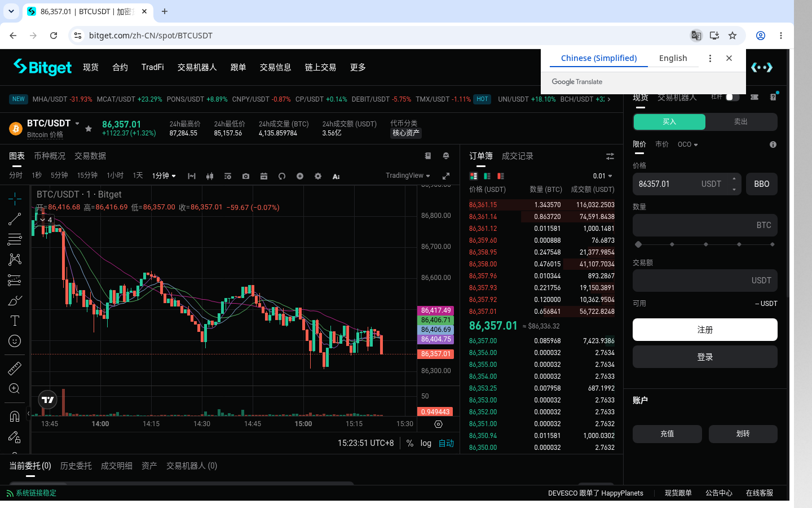Select the 买入 buy side
This screenshot has width=812, height=508.
(669, 122)
